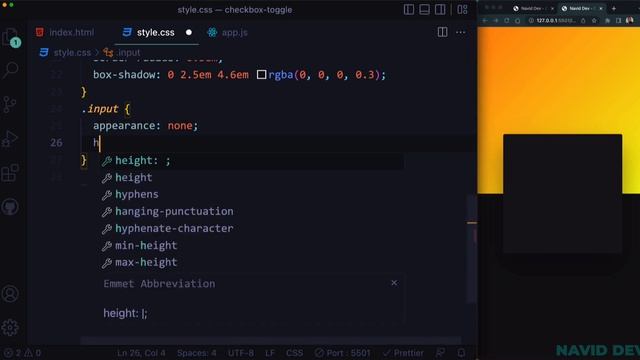Viewport: 640px width, 360px height.
Task: Switch to the index.html tab
Action: coord(65,32)
